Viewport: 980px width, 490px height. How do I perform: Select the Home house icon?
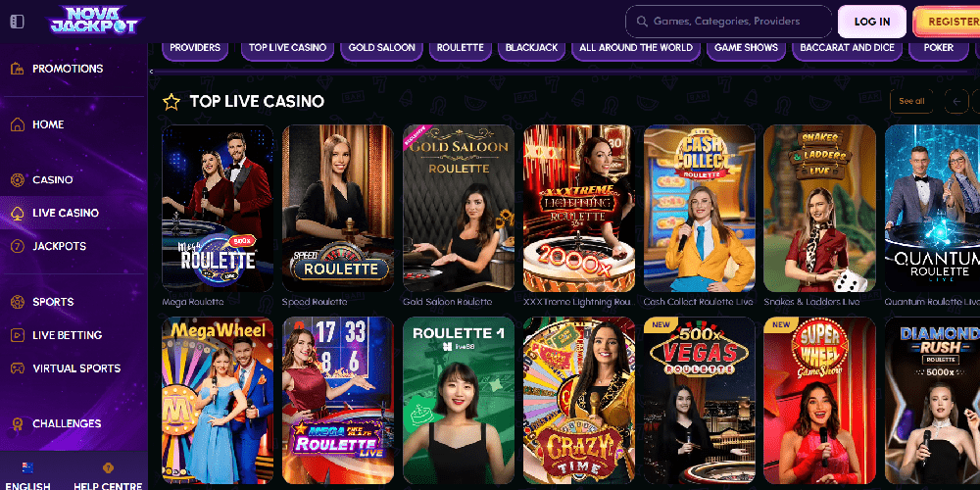pos(18,124)
